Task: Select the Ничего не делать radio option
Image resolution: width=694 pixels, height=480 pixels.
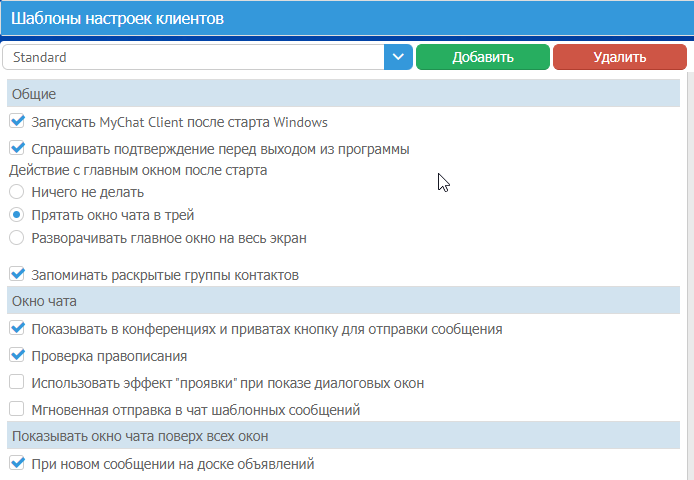Action: [17, 192]
